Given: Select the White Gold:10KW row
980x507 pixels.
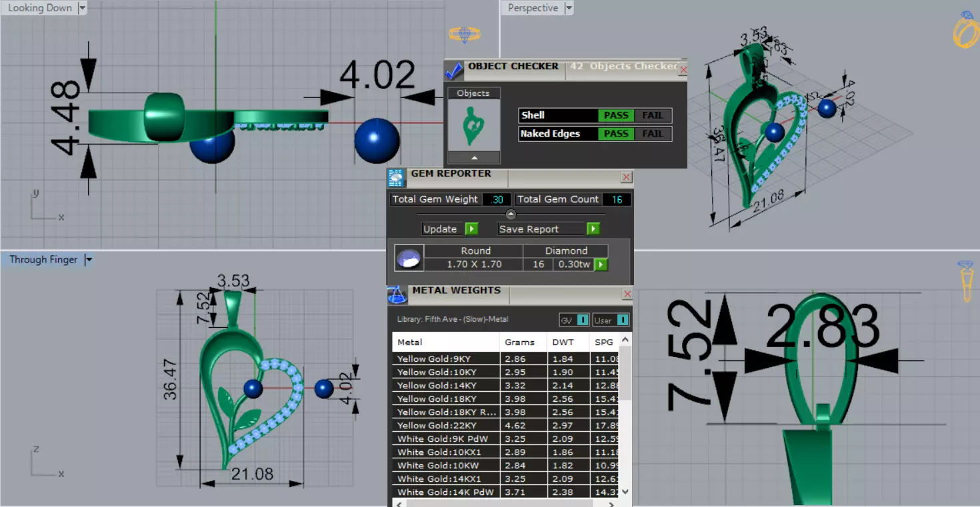Looking at the screenshot, I should (506, 465).
